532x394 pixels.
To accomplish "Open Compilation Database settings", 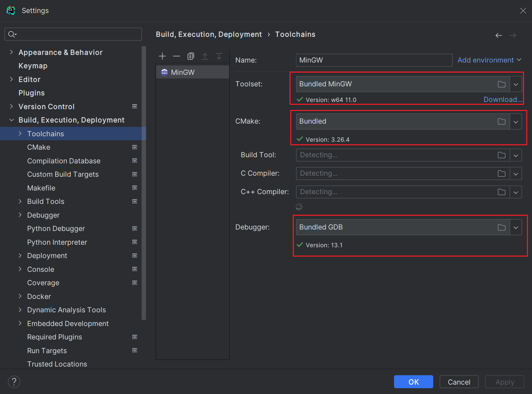I will [64, 161].
